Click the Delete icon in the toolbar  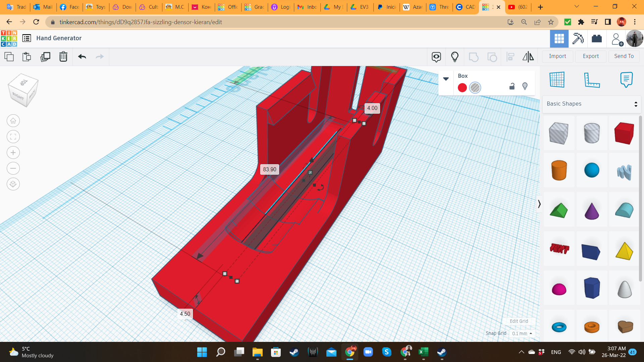point(63,57)
